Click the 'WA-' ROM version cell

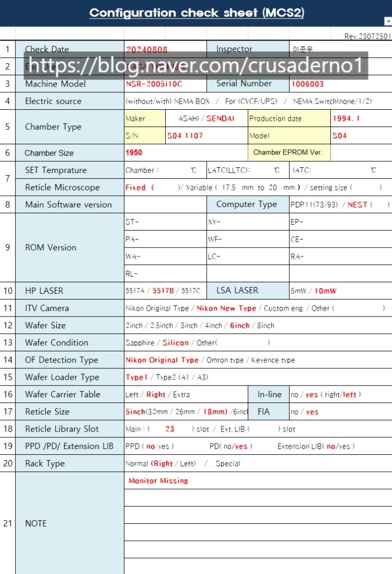[x=166, y=256]
